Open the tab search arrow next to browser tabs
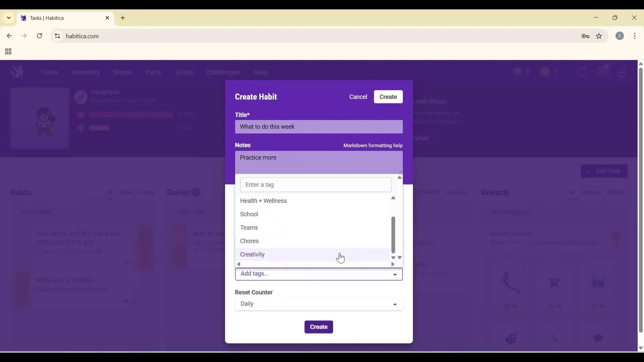Image resolution: width=644 pixels, height=362 pixels. [x=8, y=18]
